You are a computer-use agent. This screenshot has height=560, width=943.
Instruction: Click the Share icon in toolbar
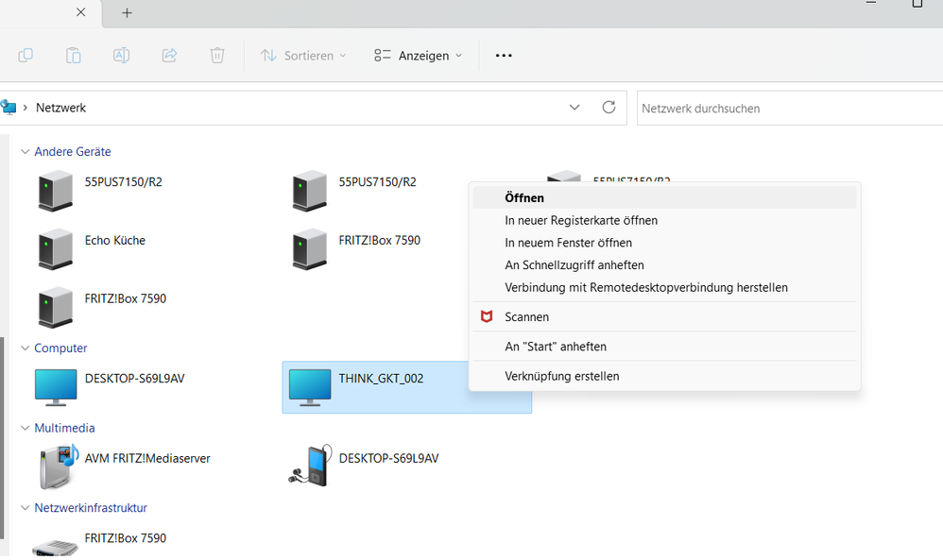point(169,56)
